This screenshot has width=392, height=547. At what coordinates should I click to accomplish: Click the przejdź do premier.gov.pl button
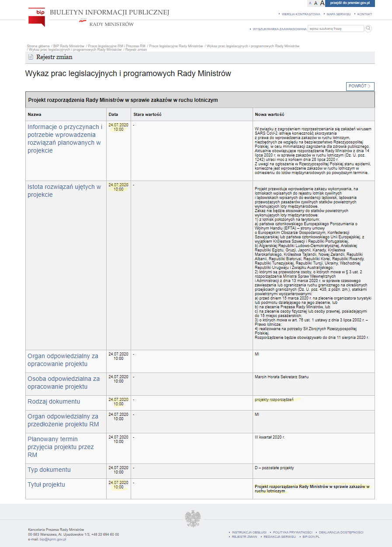coord(350,3)
